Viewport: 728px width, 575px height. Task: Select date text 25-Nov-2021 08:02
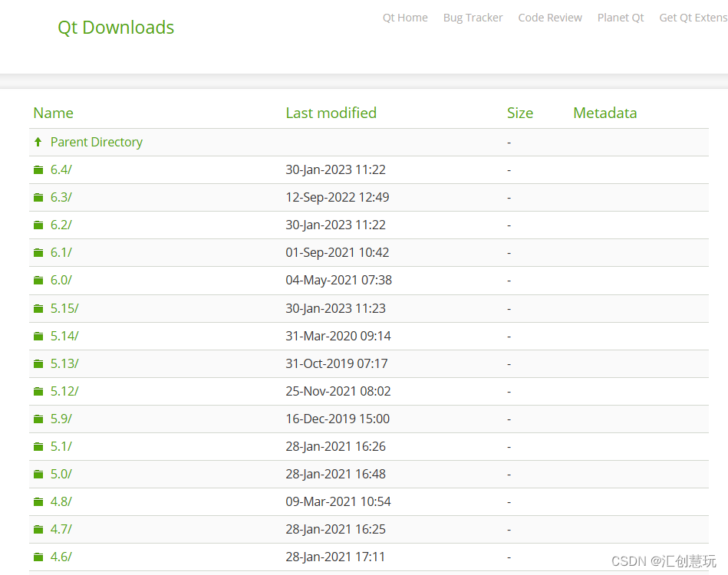tap(338, 391)
